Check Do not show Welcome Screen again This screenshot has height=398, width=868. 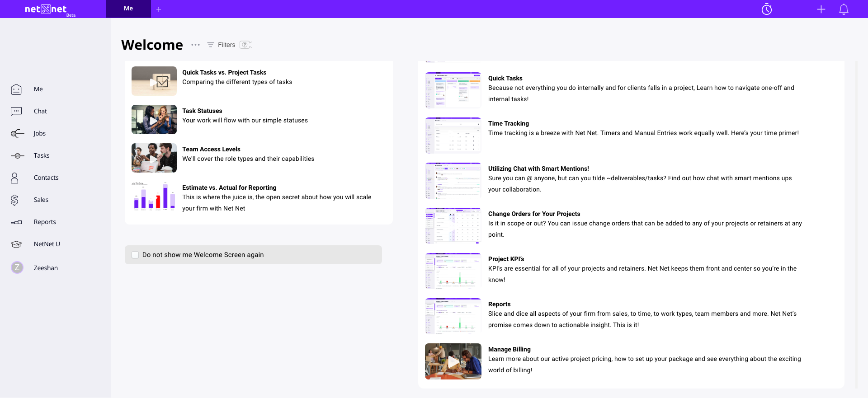point(135,255)
